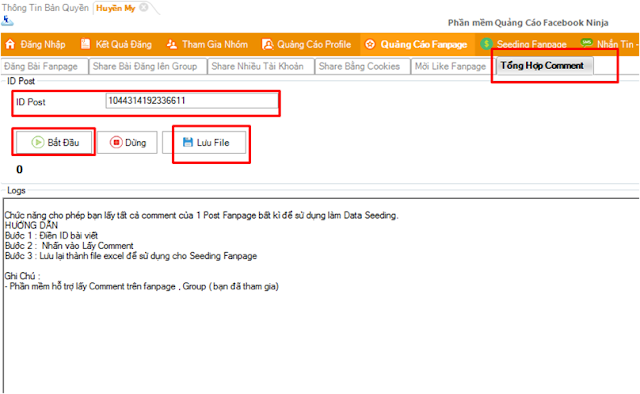The width and height of the screenshot is (640, 394).
Task: Click the green play icon on Bắt Đầu
Action: (38, 142)
